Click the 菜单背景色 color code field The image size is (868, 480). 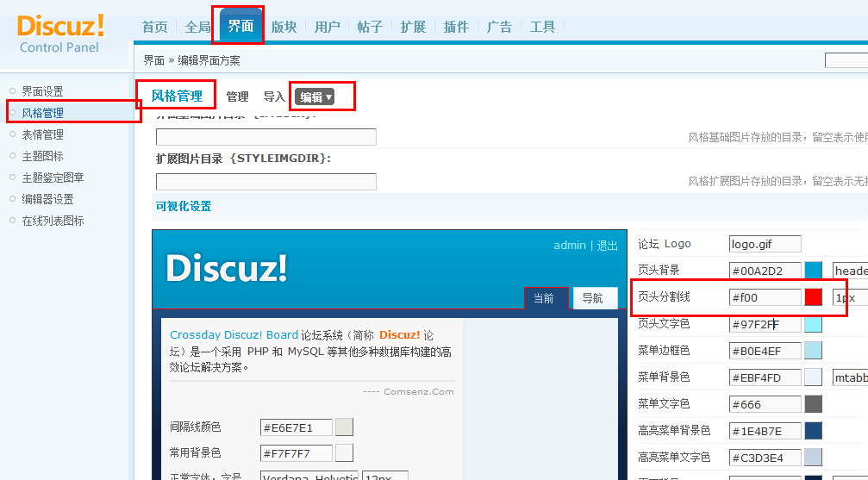click(x=765, y=377)
